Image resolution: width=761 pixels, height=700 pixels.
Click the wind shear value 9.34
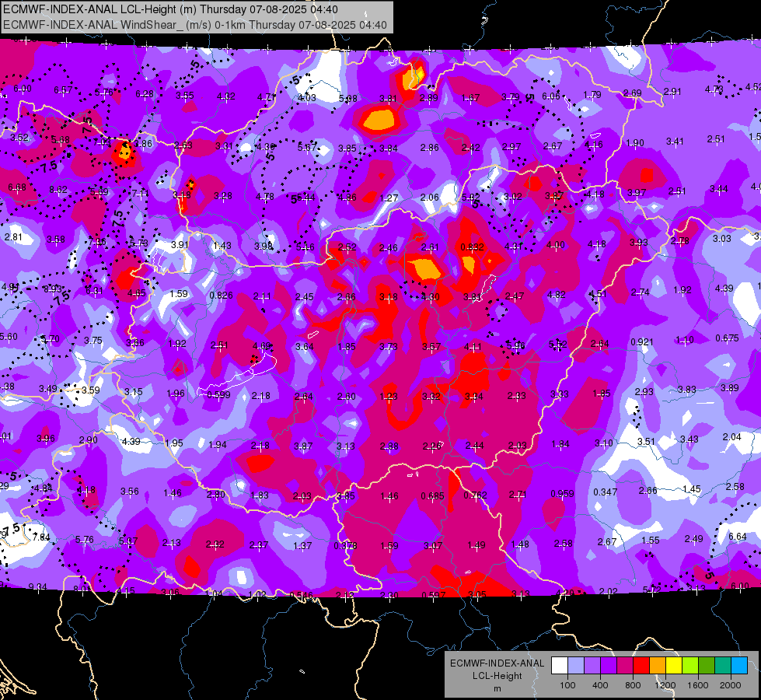38,586
